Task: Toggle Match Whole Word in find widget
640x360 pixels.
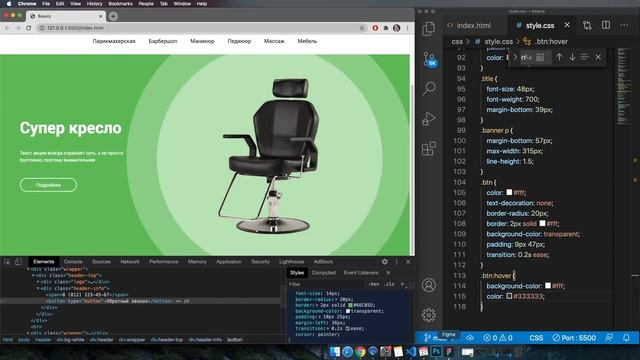Action: tap(540, 58)
